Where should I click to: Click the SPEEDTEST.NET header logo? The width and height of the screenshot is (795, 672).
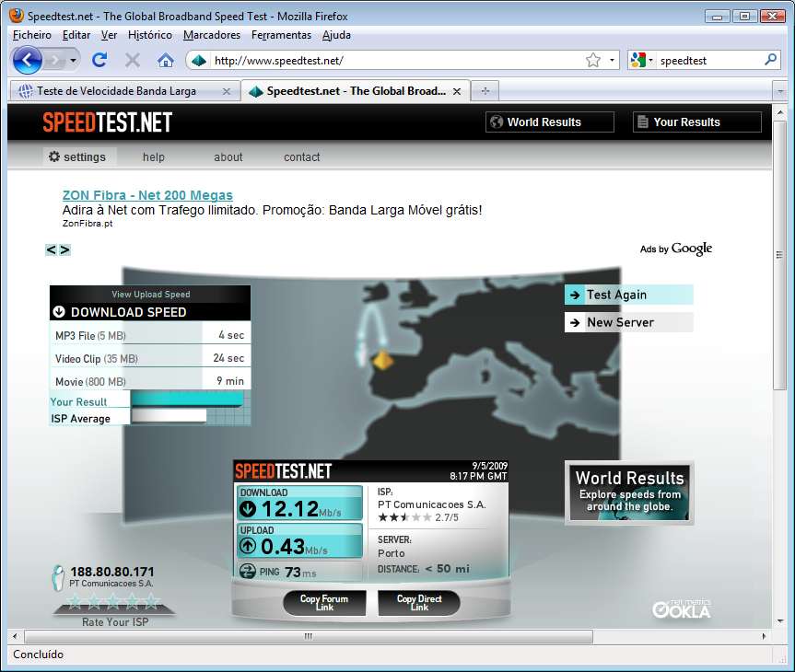(108, 122)
